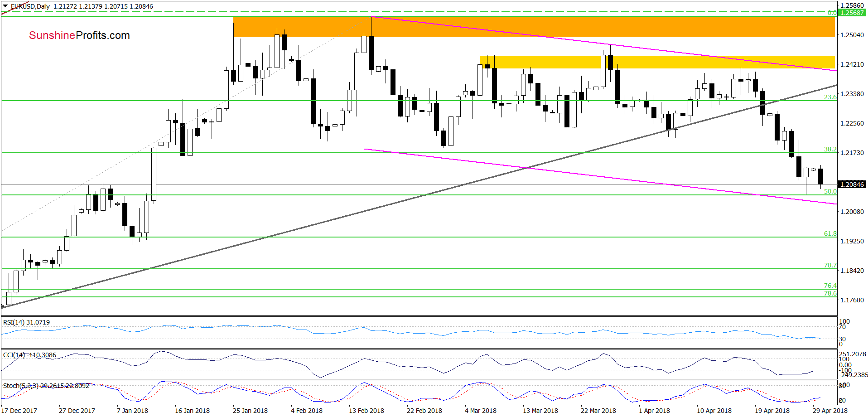
Task: Click the 1.24210 price scale value
Action: (x=852, y=64)
